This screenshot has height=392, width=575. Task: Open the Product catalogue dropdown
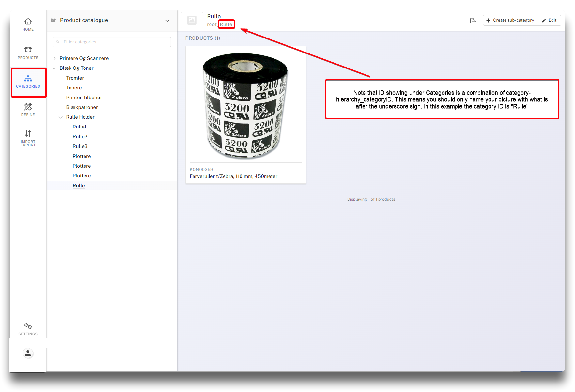pyautogui.click(x=167, y=21)
